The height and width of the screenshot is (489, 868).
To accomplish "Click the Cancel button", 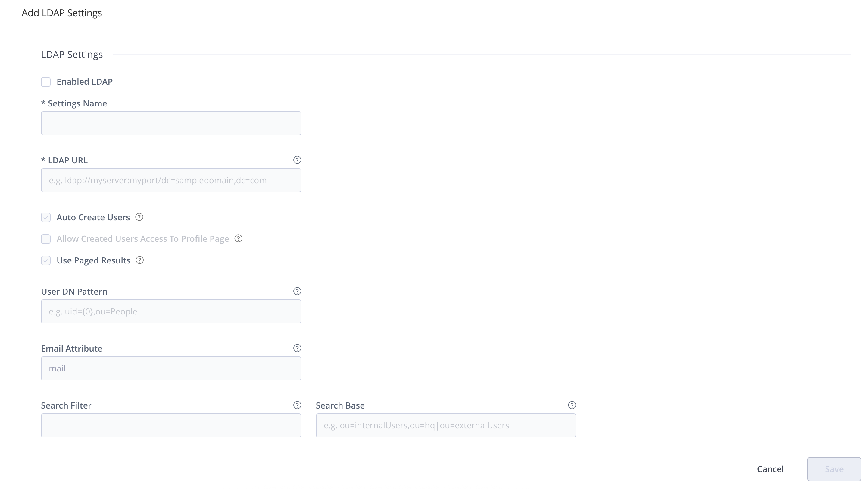I will (x=770, y=469).
